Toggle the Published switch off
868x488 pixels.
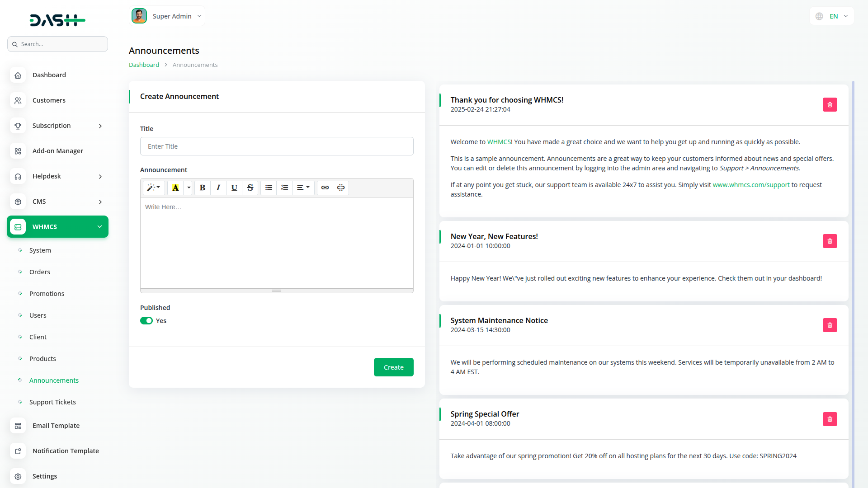point(146,321)
